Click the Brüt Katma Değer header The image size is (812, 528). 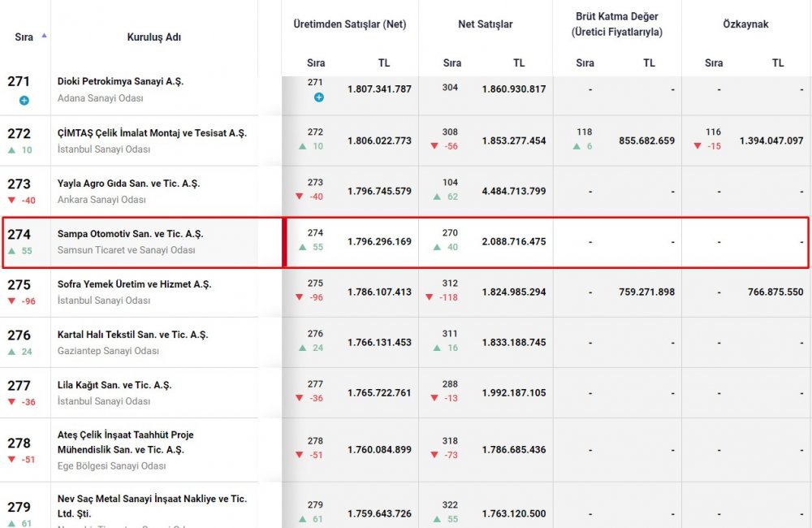pyautogui.click(x=617, y=24)
